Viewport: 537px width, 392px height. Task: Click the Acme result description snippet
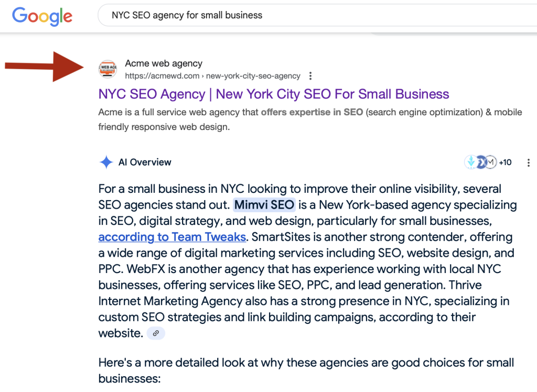pyautogui.click(x=310, y=119)
